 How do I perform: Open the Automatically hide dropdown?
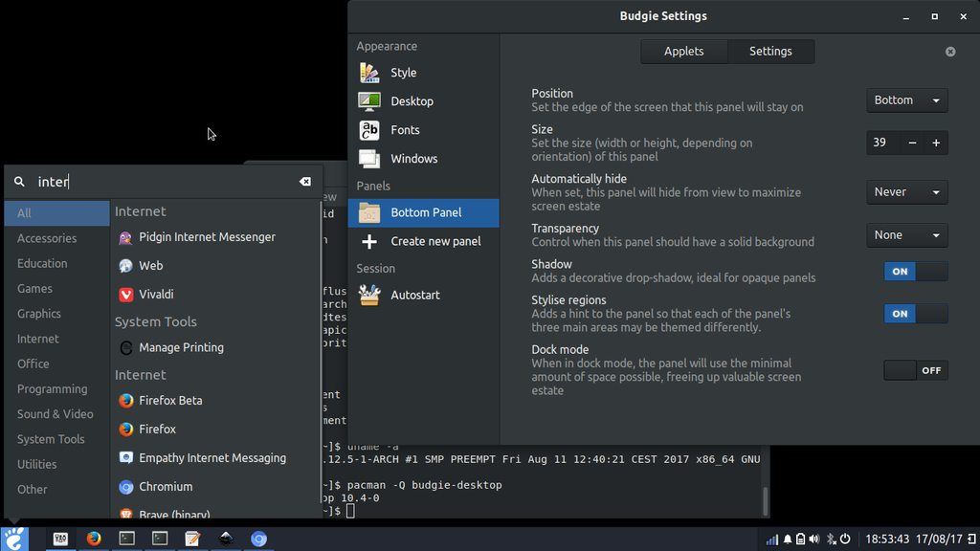tap(906, 191)
